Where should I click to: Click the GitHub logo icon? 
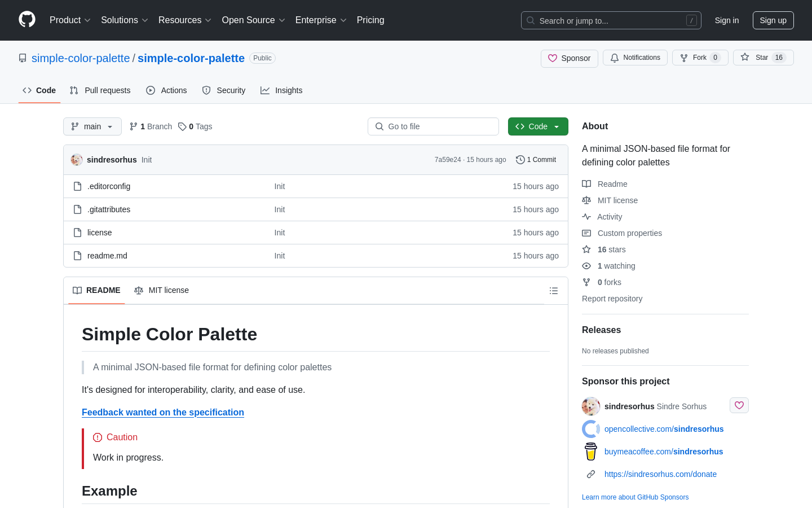[x=27, y=20]
